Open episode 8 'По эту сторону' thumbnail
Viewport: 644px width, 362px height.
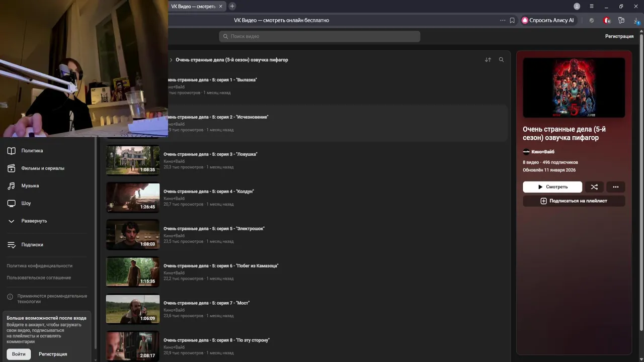pyautogui.click(x=133, y=346)
